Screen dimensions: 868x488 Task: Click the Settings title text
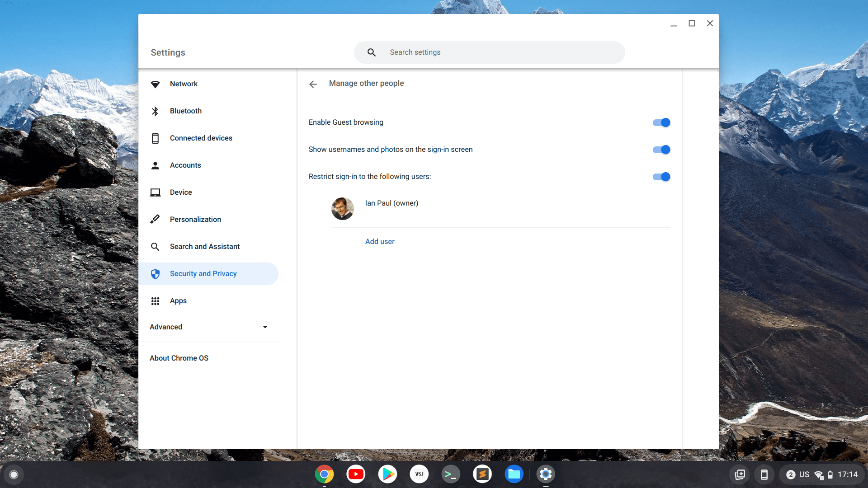[168, 53]
